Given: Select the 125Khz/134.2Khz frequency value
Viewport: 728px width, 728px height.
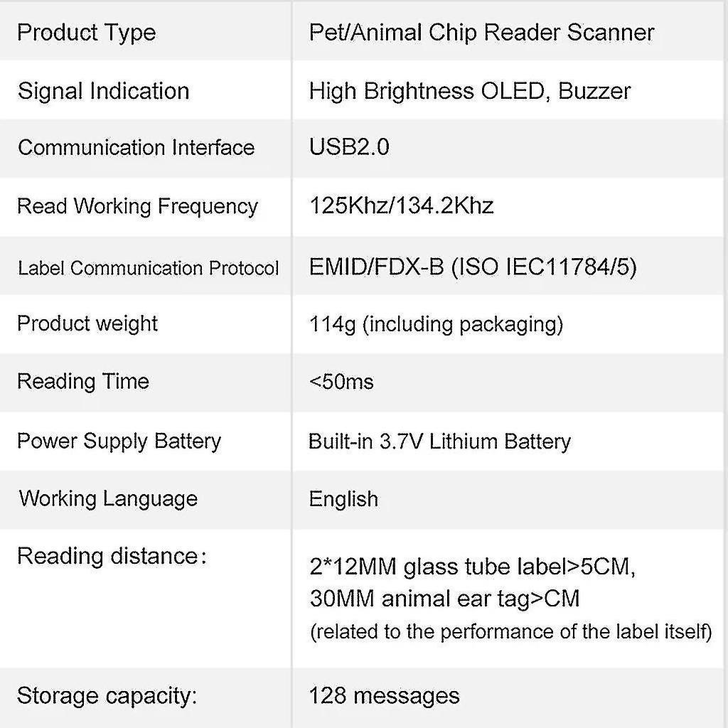Looking at the screenshot, I should click(x=401, y=206).
